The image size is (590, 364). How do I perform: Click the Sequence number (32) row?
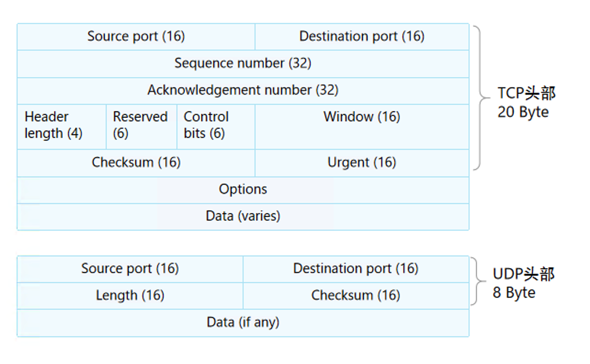click(243, 63)
